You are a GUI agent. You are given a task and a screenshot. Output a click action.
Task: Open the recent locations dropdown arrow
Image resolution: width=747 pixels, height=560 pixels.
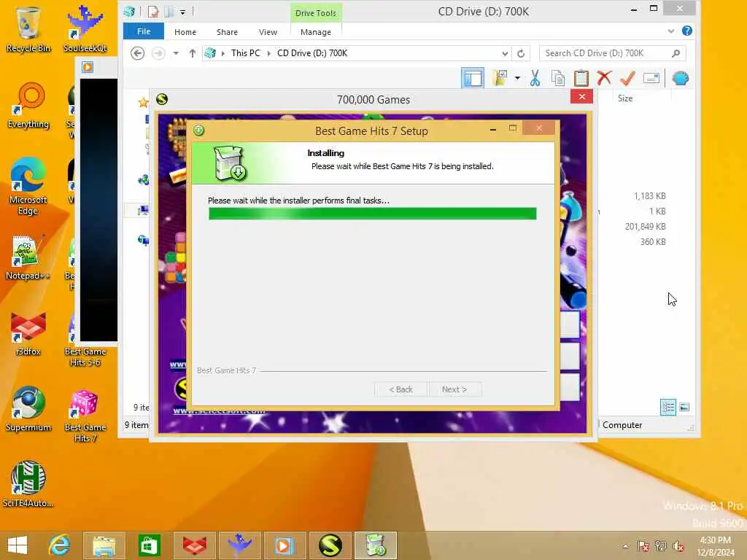[x=177, y=53]
